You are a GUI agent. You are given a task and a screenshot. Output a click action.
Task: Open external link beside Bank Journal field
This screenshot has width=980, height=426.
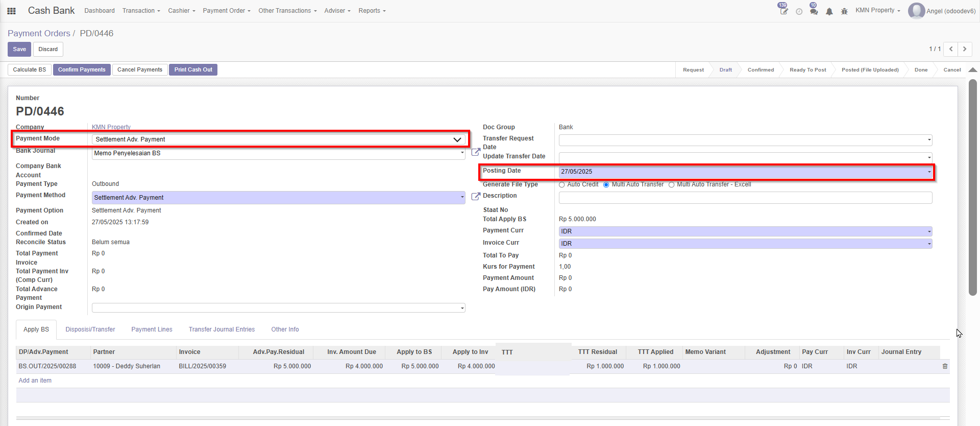pos(475,152)
